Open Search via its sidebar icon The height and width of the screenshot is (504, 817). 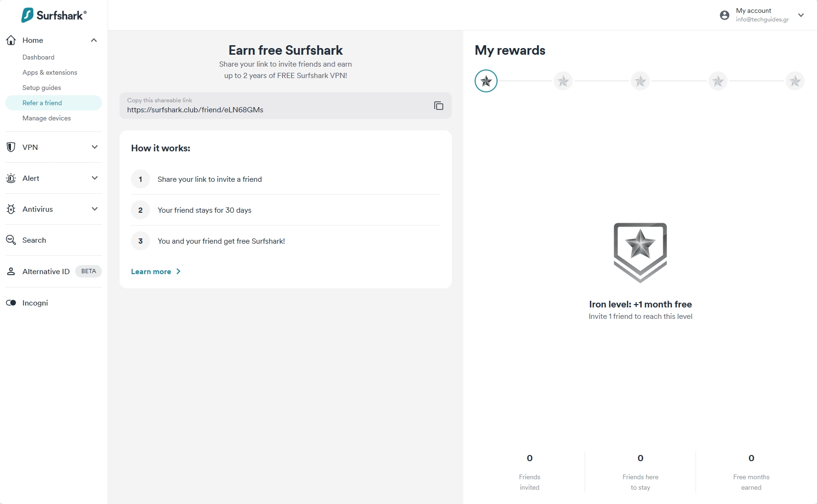[11, 240]
